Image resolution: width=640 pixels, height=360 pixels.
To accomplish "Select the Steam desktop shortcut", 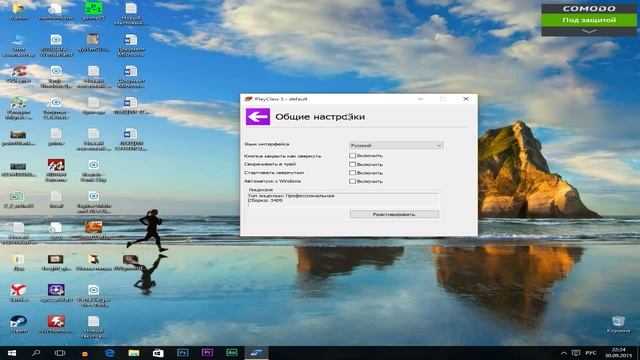I will click(x=18, y=325).
